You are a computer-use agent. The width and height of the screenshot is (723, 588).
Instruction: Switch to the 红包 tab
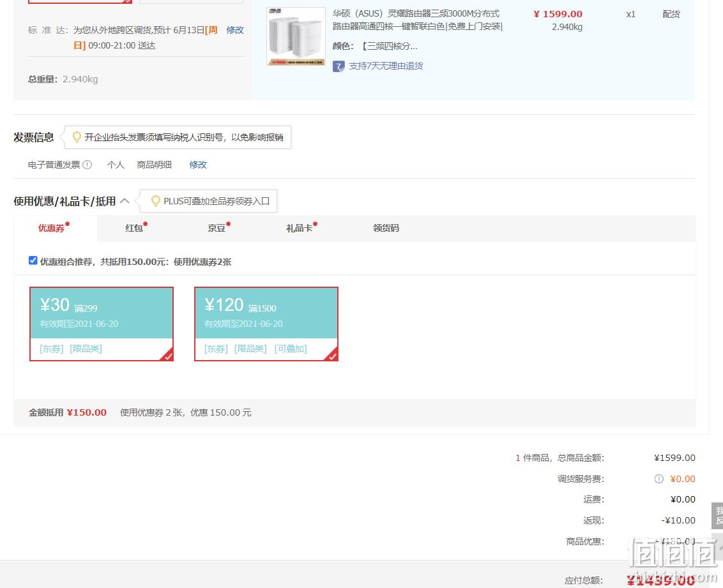(x=133, y=228)
